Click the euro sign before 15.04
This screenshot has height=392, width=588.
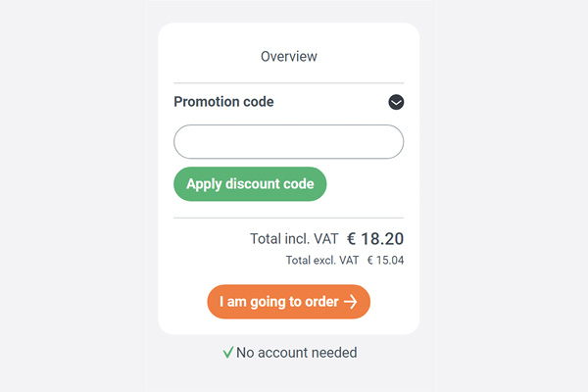pyautogui.click(x=370, y=261)
